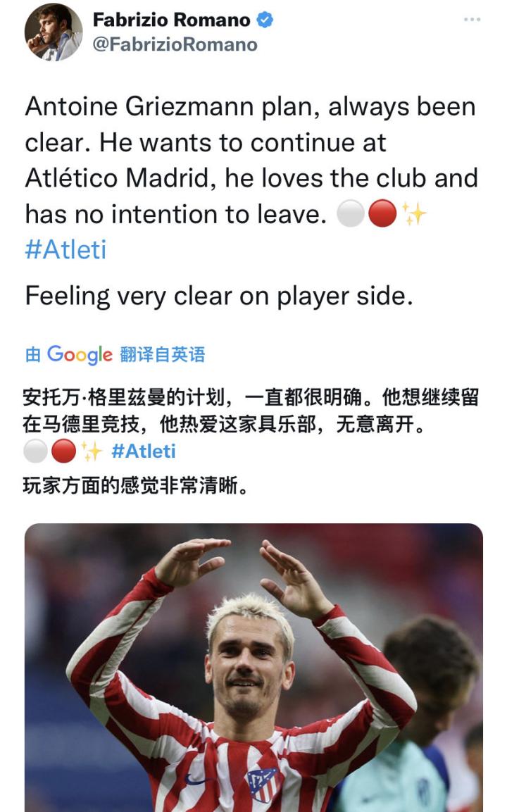
Task: Follow the #Atleti hashtag in English tweet
Action: pyautogui.click(x=65, y=249)
